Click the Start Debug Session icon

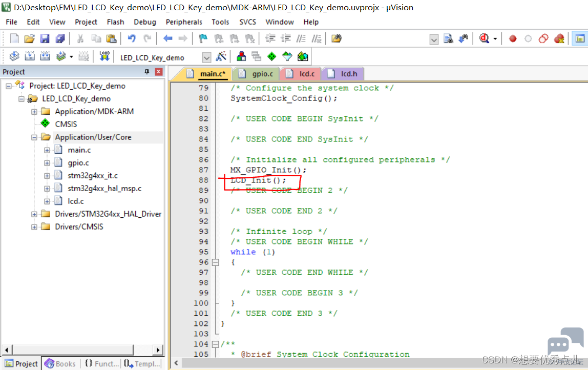tap(484, 38)
